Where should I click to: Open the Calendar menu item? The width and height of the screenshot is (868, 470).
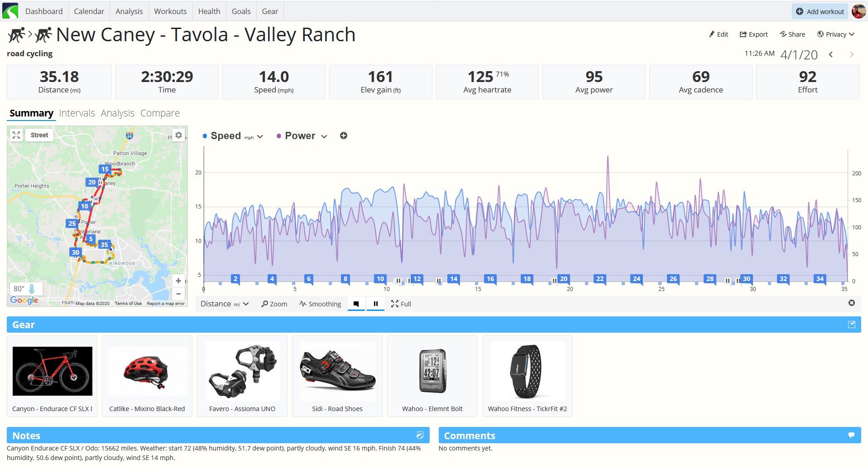89,11
